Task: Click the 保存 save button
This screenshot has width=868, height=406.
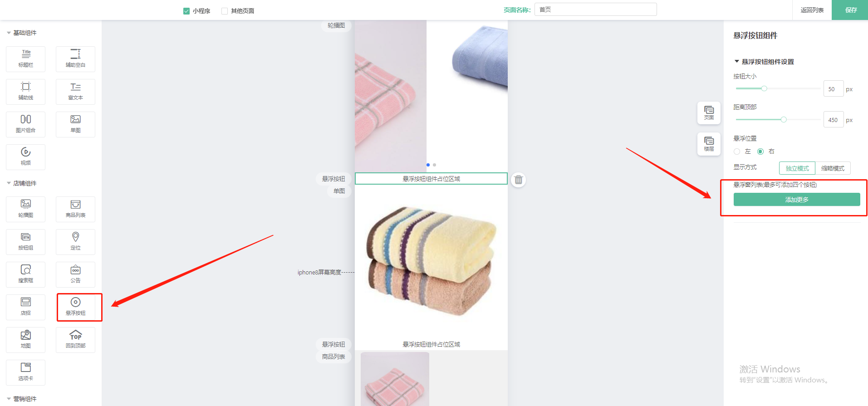Action: 851,10
